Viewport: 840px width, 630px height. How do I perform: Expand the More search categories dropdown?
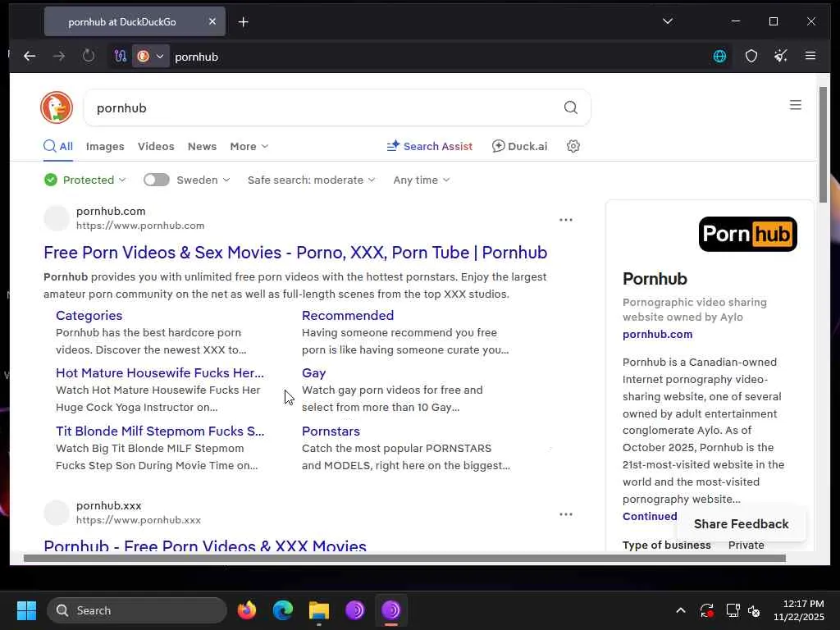point(249,146)
